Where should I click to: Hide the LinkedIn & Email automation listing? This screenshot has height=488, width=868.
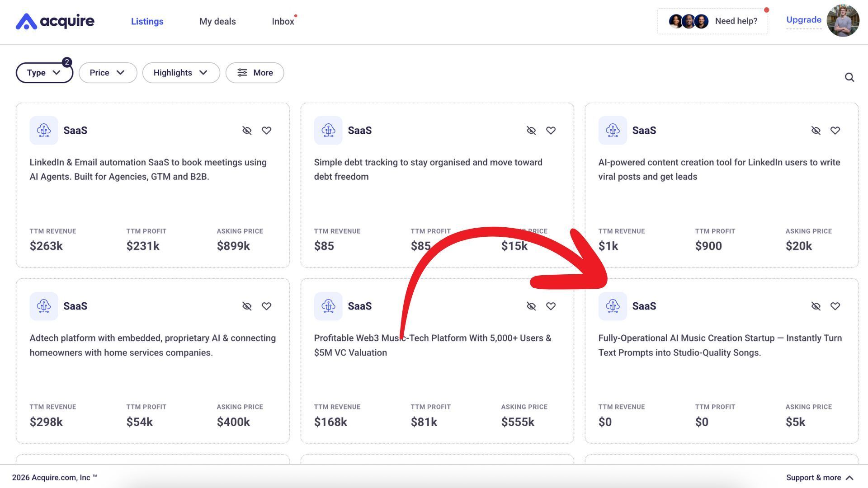click(247, 131)
